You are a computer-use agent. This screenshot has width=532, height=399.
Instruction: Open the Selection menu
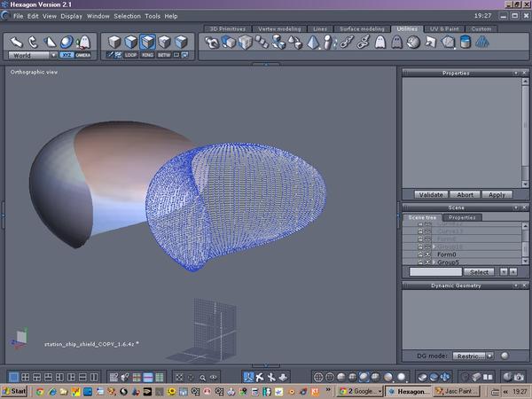(x=127, y=16)
